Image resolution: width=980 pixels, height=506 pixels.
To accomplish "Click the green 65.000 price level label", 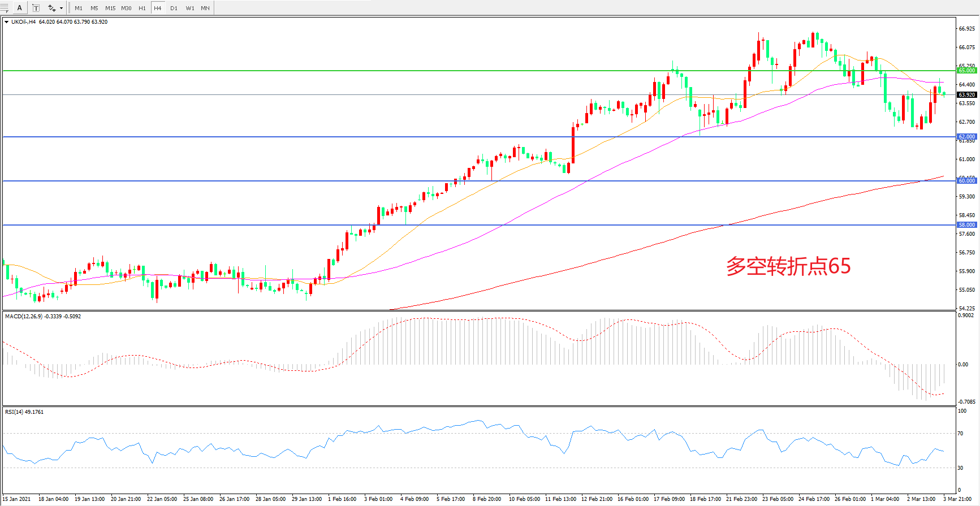I will [x=966, y=71].
